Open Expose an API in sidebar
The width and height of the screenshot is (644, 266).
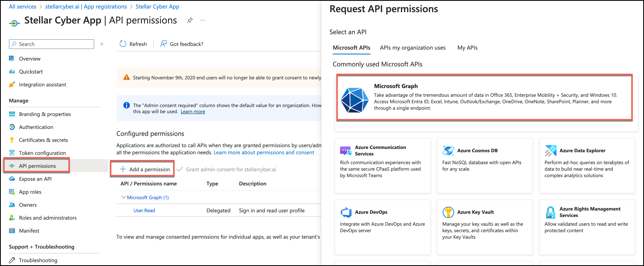point(35,179)
